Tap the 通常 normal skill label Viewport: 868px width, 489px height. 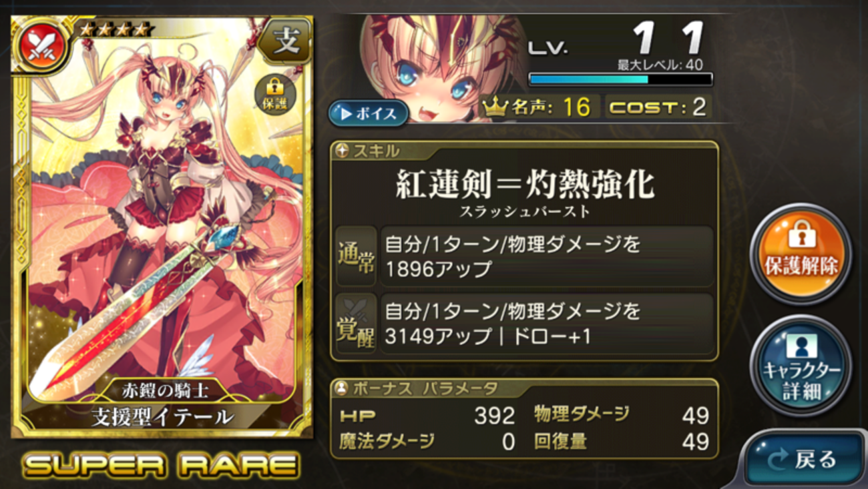coord(356,256)
